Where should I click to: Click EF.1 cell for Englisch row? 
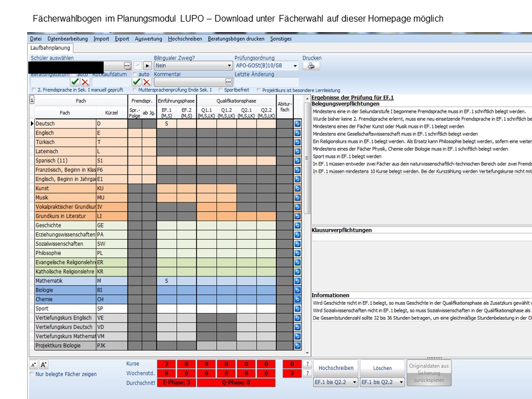166,133
